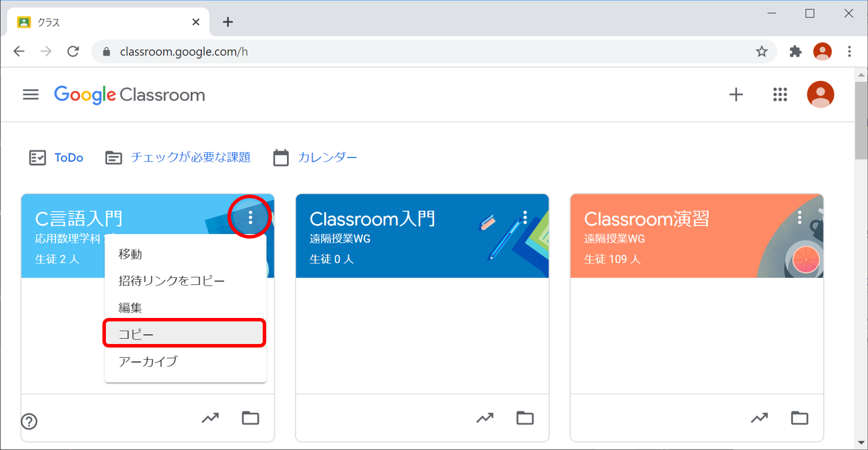Click 遠隔授業WG under Classroom入門
This screenshot has height=450, width=868.
point(340,239)
